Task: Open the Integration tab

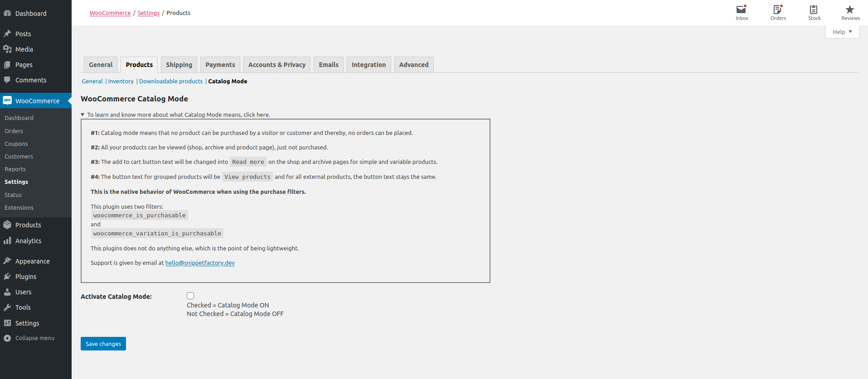Action: point(369,65)
